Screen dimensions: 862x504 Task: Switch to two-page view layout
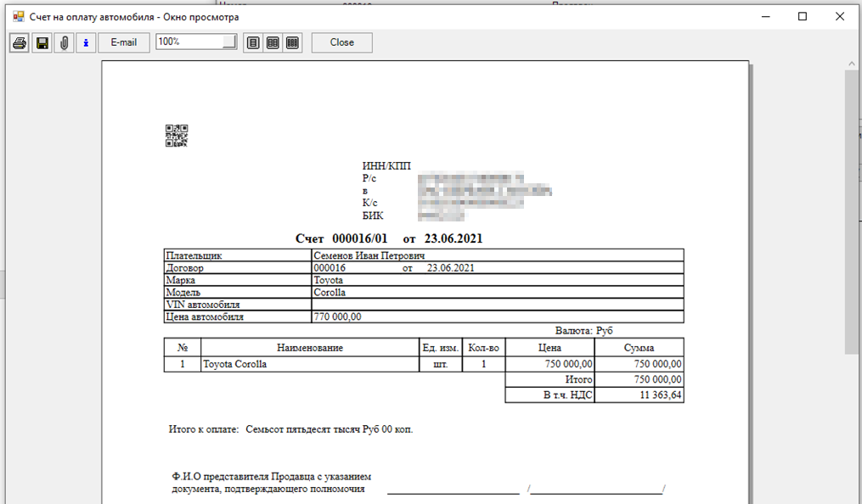pos(273,42)
